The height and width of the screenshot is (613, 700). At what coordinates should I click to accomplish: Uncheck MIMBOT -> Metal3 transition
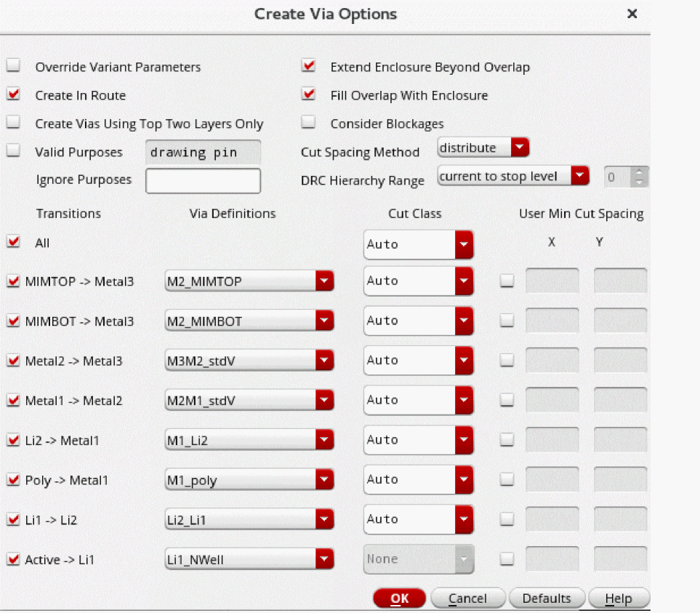click(x=13, y=321)
